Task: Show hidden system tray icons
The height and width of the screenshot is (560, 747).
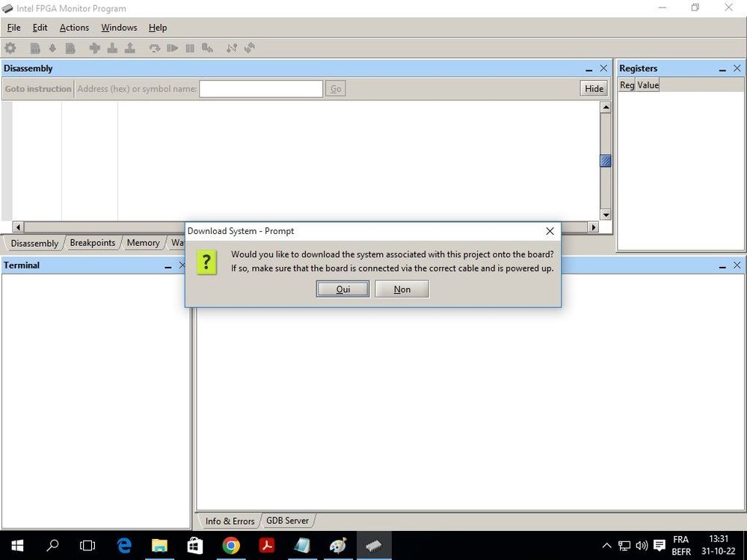Action: point(606,546)
